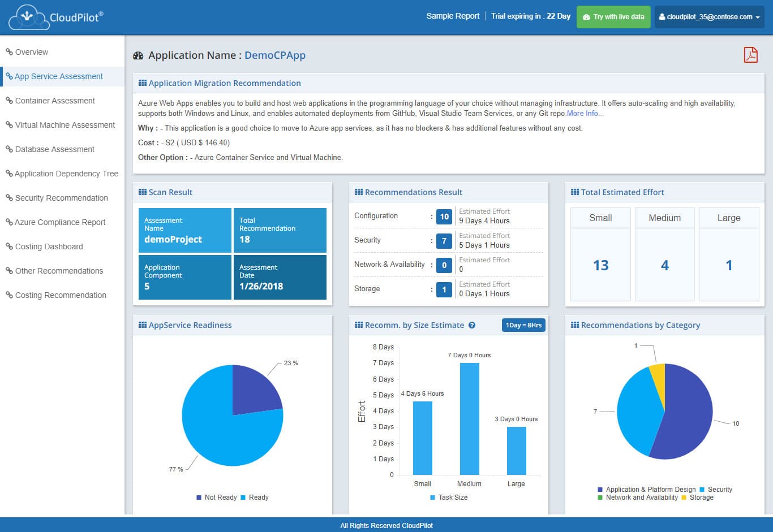Open Costing Dashboard

point(49,246)
